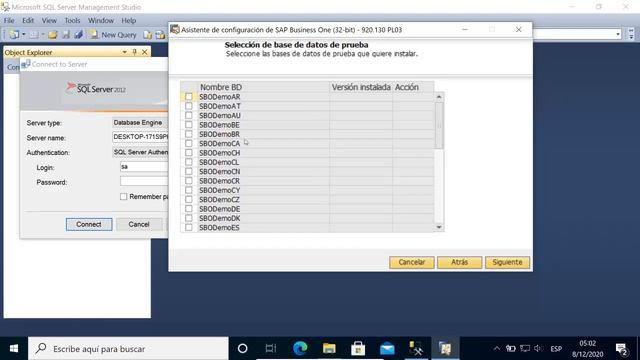
Task: Click the Connect button in Connect to Server
Action: [89, 224]
